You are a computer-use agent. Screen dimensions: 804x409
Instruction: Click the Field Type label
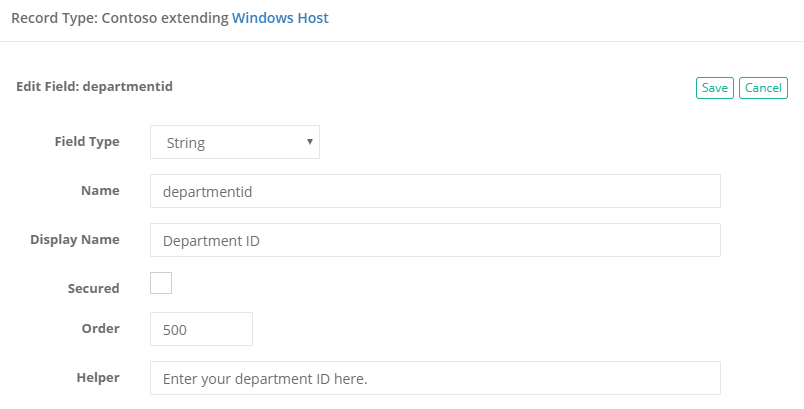pos(87,142)
